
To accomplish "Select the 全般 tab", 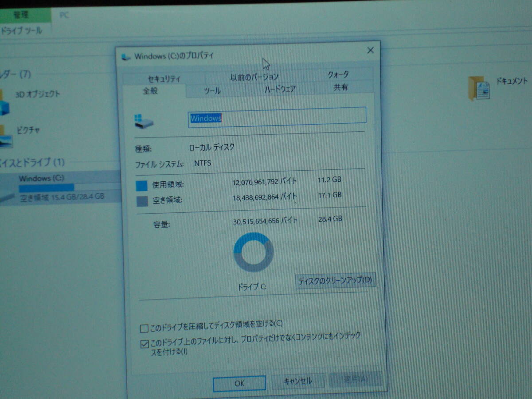I will click(x=150, y=91).
